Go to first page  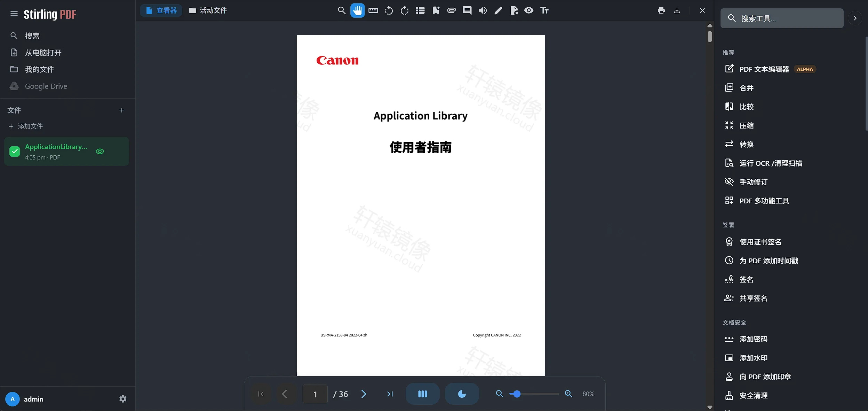[261, 394]
